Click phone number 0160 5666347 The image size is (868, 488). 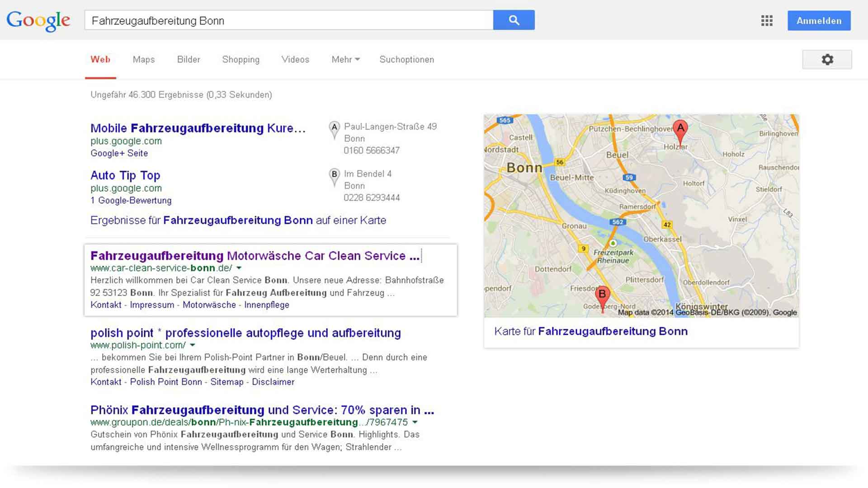372,150
